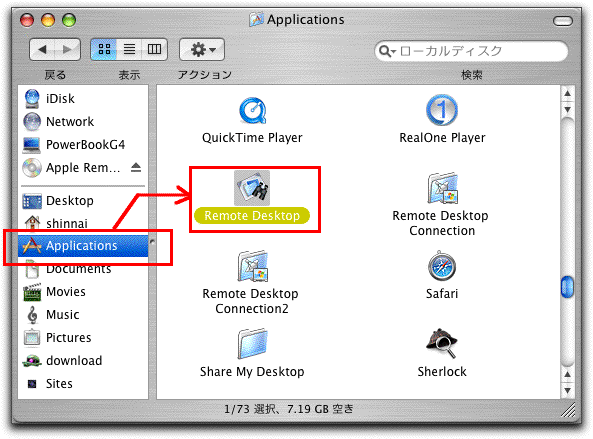Go back with the left arrow button
Image resolution: width=593 pixels, height=439 pixels.
[43, 49]
